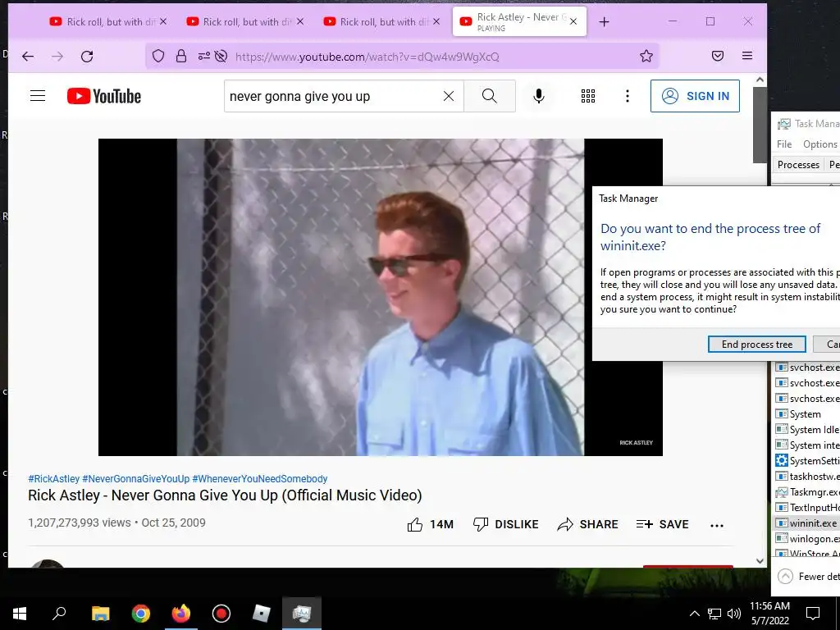Select taskhostw.exe in the process list

[807, 477]
